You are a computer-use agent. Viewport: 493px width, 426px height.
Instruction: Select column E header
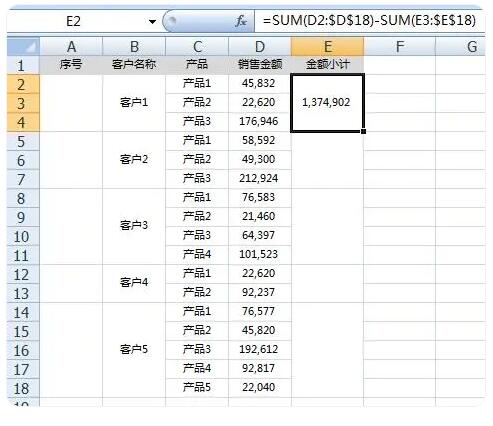pyautogui.click(x=327, y=46)
